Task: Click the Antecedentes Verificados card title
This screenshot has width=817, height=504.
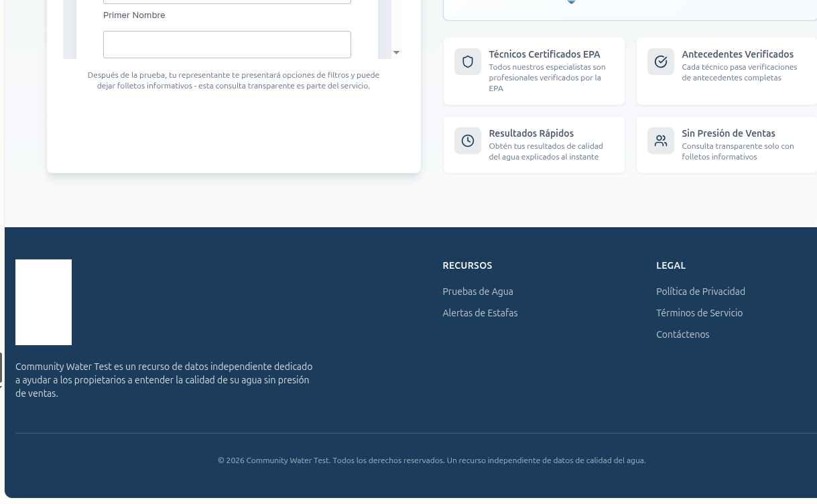Action: [737, 54]
